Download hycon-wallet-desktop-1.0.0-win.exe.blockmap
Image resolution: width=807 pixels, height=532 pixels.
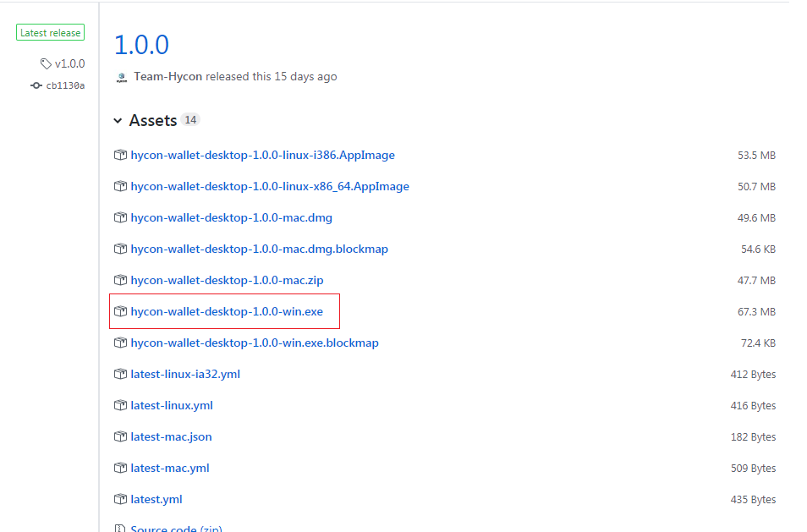(255, 343)
